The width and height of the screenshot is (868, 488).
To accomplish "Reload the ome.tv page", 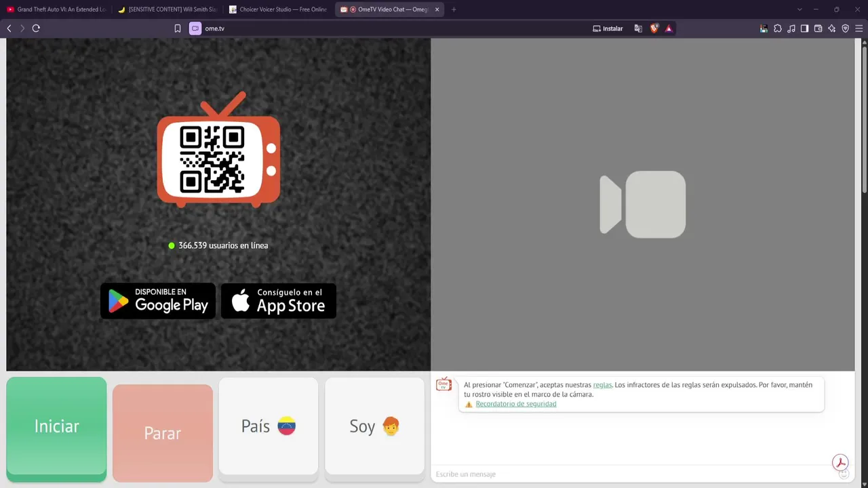I will 36,28.
